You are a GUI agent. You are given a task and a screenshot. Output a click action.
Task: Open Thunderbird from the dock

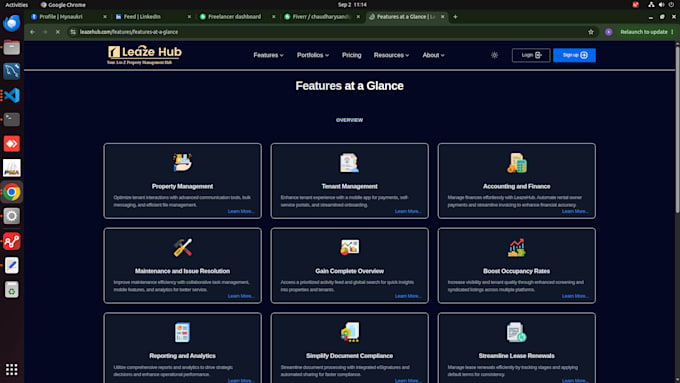point(12,23)
